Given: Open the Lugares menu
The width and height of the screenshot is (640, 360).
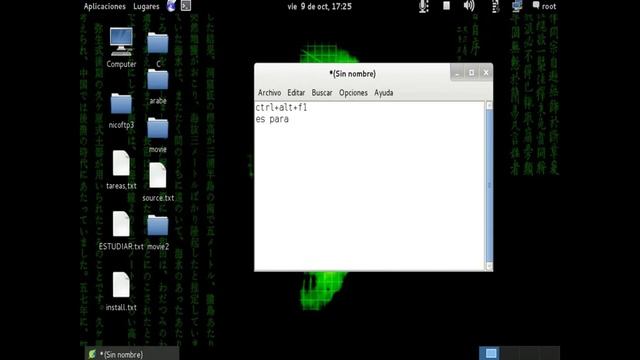Looking at the screenshot, I should click(x=146, y=6).
